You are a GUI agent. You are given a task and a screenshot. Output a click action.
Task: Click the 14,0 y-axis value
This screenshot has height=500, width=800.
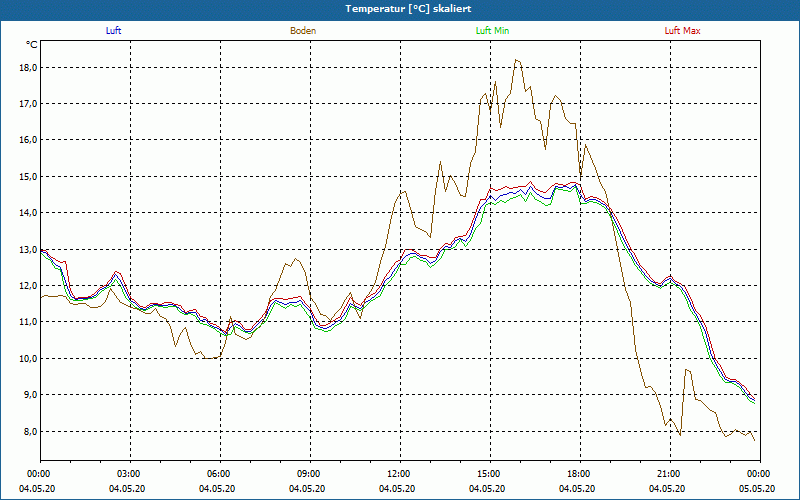[28, 213]
